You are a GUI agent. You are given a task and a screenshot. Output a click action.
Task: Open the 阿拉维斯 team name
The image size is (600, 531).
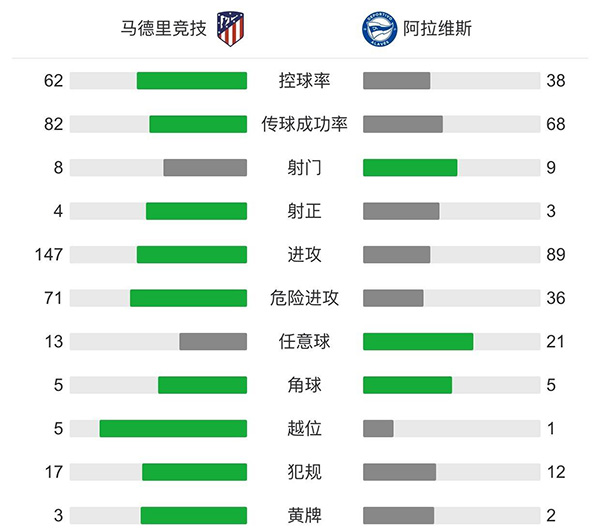[439, 28]
